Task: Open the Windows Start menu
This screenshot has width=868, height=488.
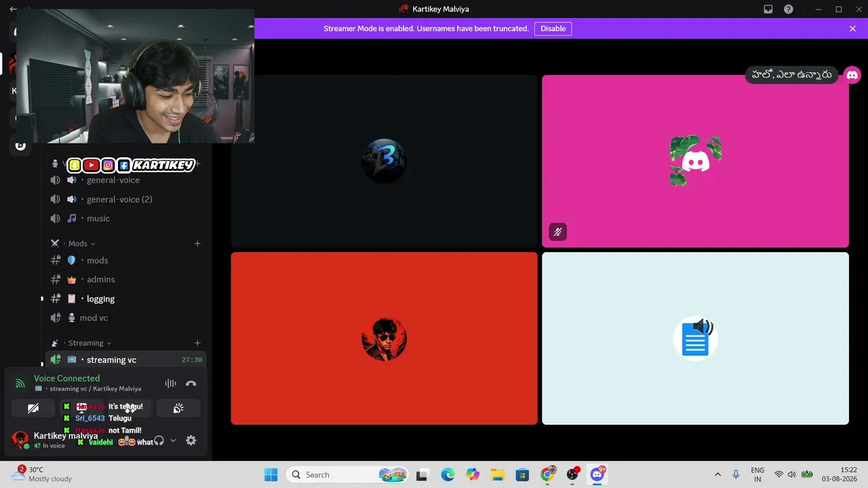Action: tap(271, 474)
